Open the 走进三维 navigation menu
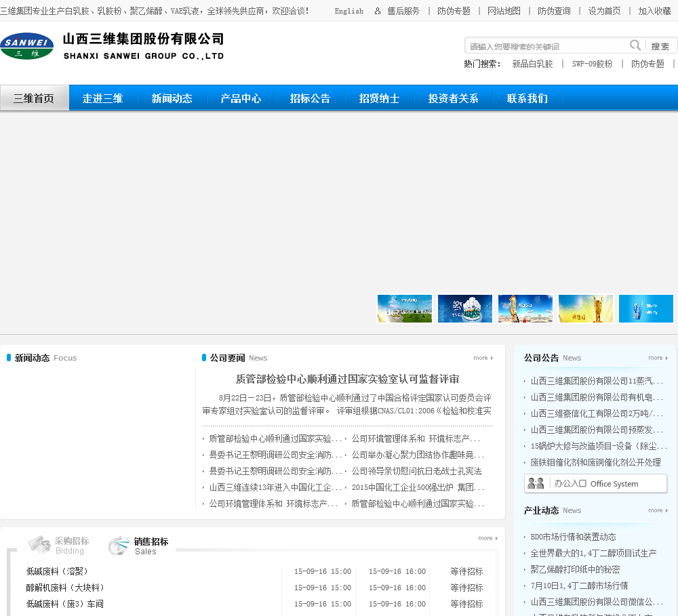 point(103,98)
